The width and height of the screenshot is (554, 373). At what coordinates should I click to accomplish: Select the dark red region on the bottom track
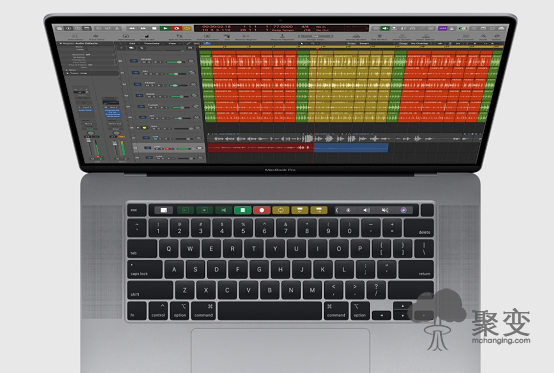click(x=260, y=148)
